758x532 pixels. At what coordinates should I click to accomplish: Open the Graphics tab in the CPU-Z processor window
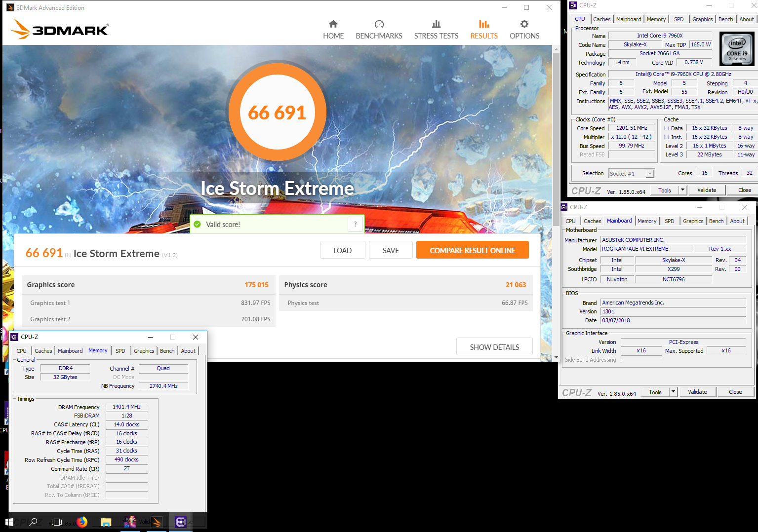pos(702,19)
